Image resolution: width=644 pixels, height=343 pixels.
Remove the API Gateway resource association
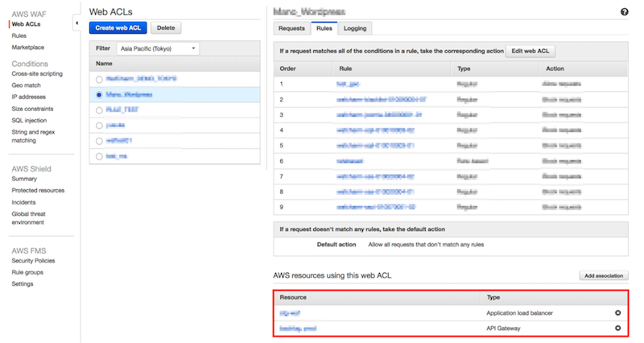coord(617,328)
